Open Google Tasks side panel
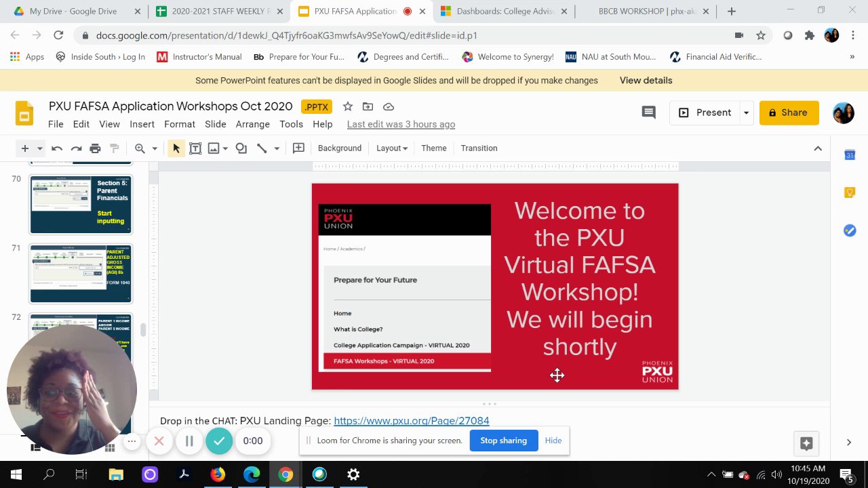868x488 pixels. [850, 231]
